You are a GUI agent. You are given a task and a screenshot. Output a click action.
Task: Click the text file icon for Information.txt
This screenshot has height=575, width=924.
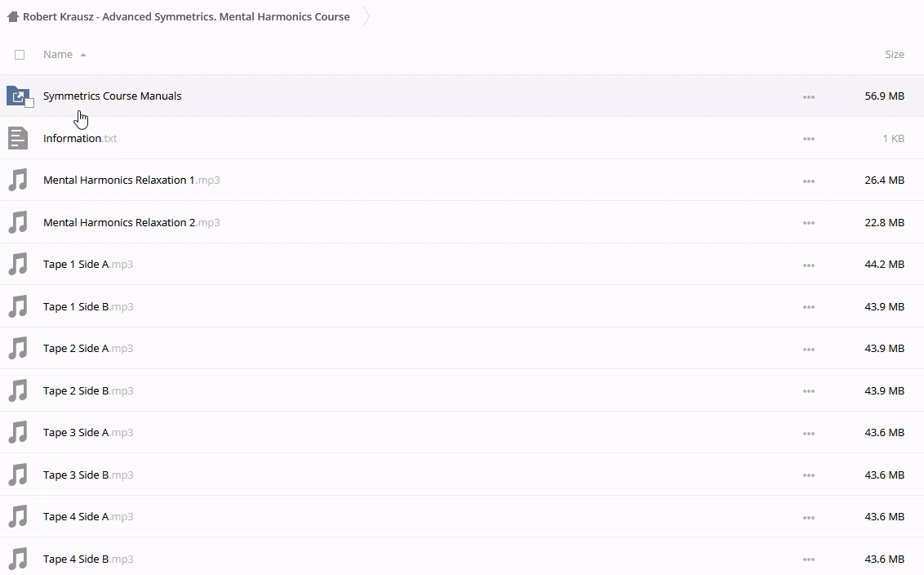point(17,138)
